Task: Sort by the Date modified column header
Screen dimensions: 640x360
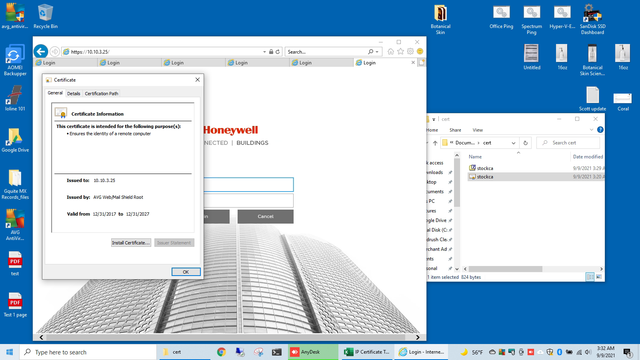Action: (x=587, y=157)
